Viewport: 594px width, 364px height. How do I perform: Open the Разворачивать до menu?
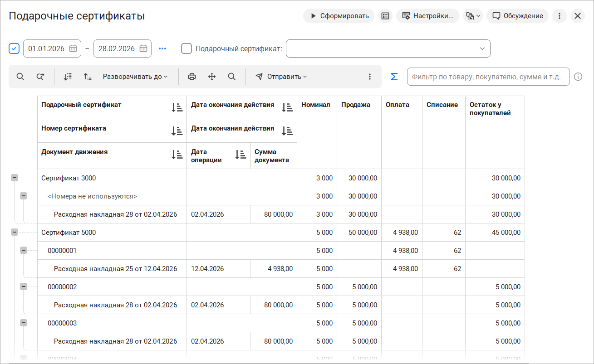(x=135, y=77)
